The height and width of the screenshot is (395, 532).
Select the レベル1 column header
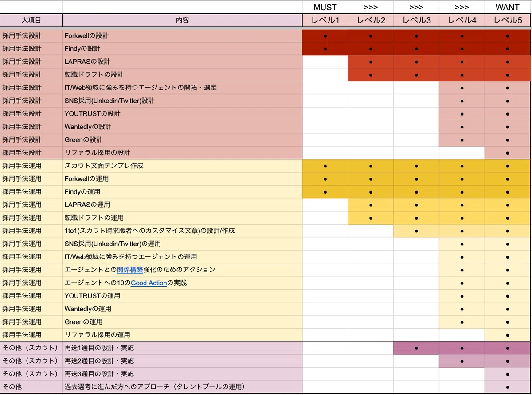[325, 20]
